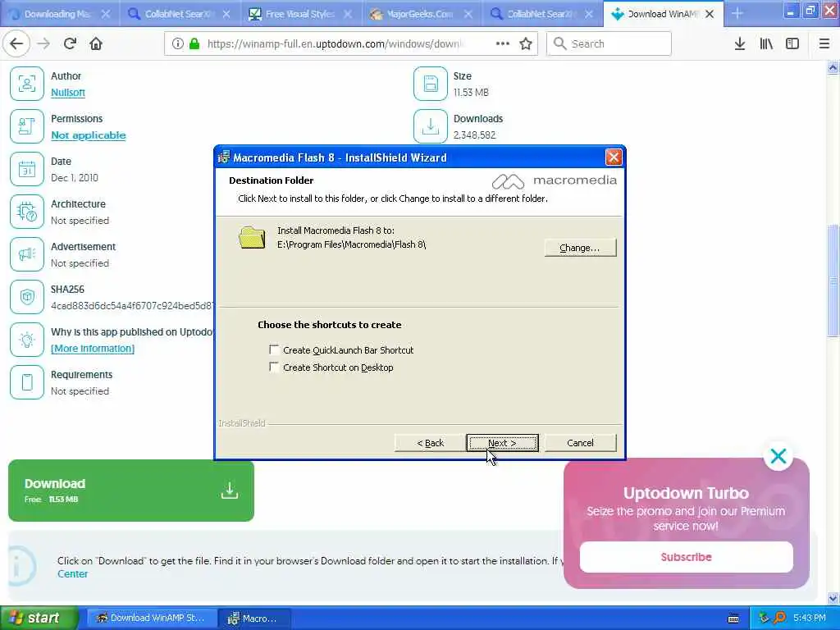Click the Firefox Search box
The width and height of the screenshot is (840, 630).
point(609,43)
